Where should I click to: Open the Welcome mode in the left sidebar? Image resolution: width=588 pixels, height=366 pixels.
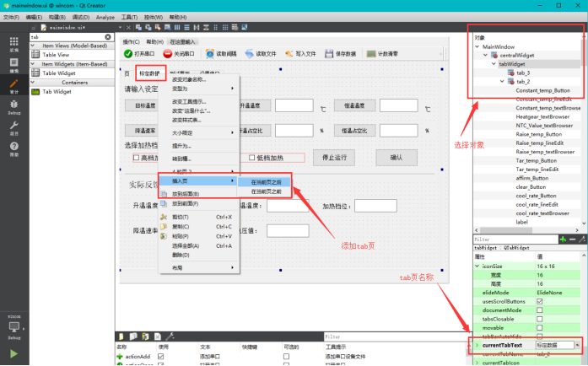point(13,44)
